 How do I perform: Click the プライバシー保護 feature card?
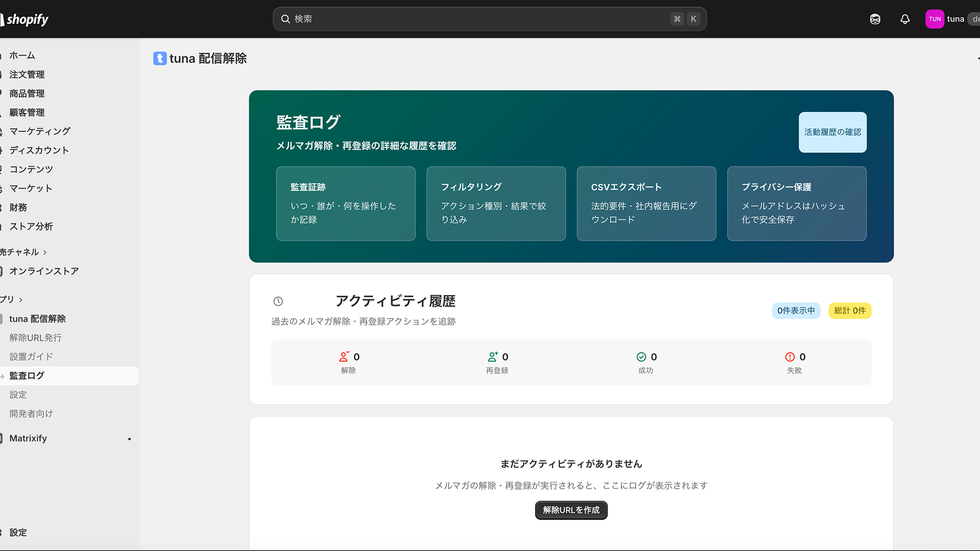797,203
